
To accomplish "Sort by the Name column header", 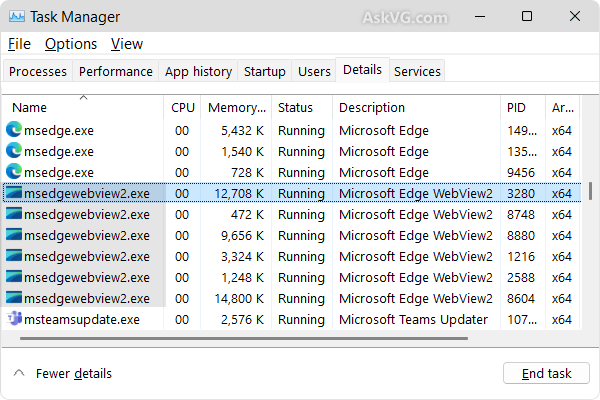I will pyautogui.click(x=83, y=108).
